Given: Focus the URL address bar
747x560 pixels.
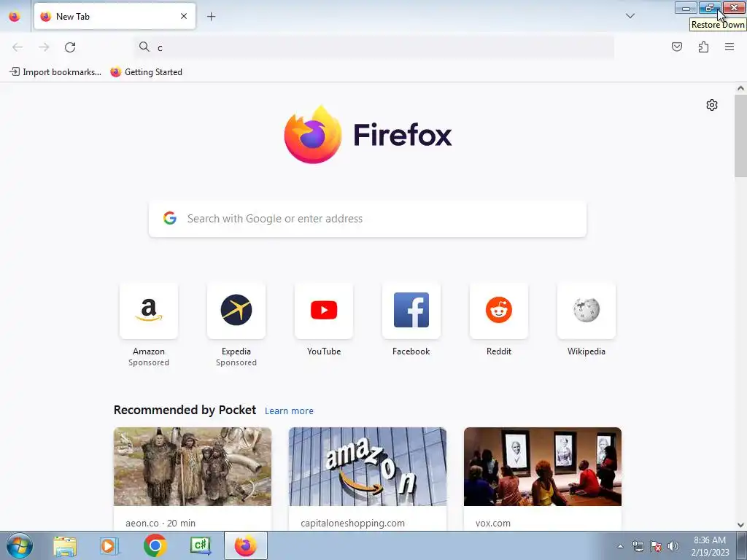Looking at the screenshot, I should [374, 47].
